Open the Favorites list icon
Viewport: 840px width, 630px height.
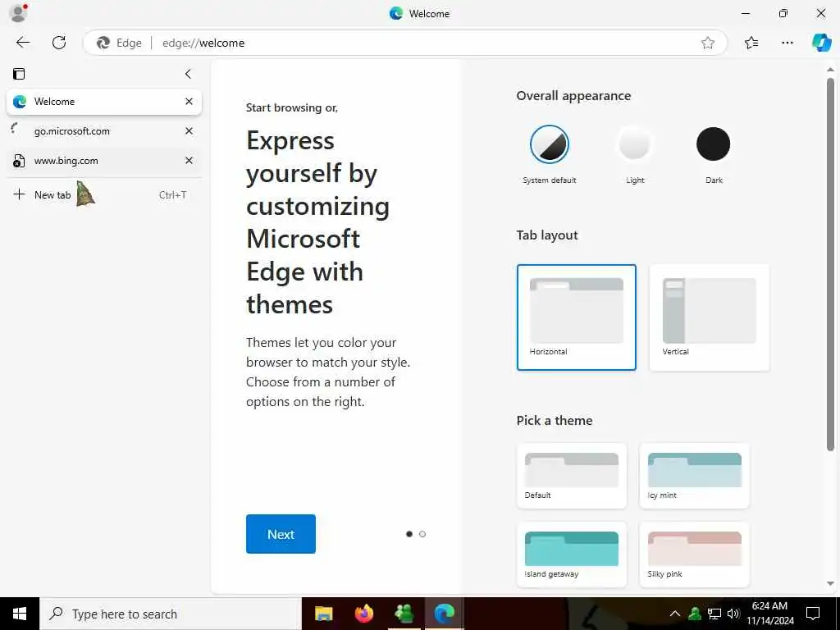point(751,43)
